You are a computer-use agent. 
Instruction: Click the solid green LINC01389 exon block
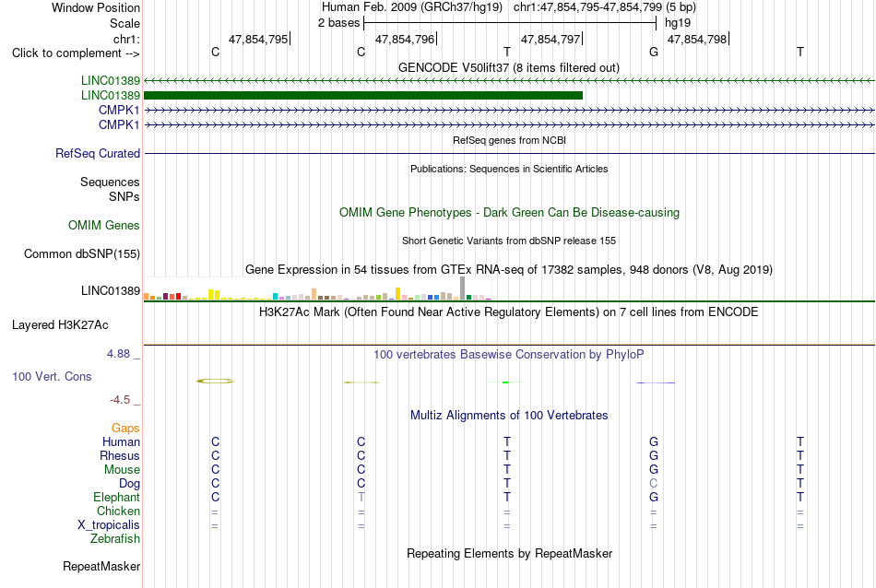(x=363, y=96)
